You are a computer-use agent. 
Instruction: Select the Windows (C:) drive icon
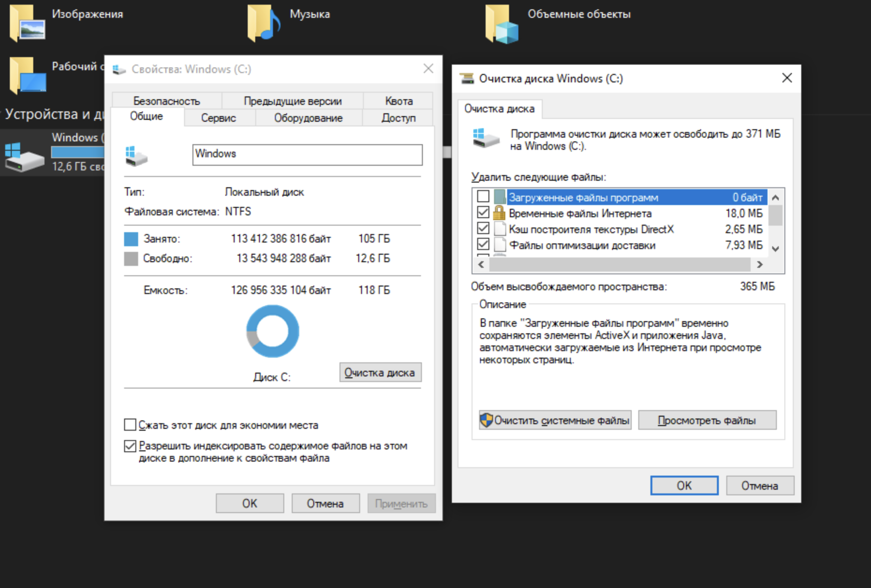tap(24, 157)
